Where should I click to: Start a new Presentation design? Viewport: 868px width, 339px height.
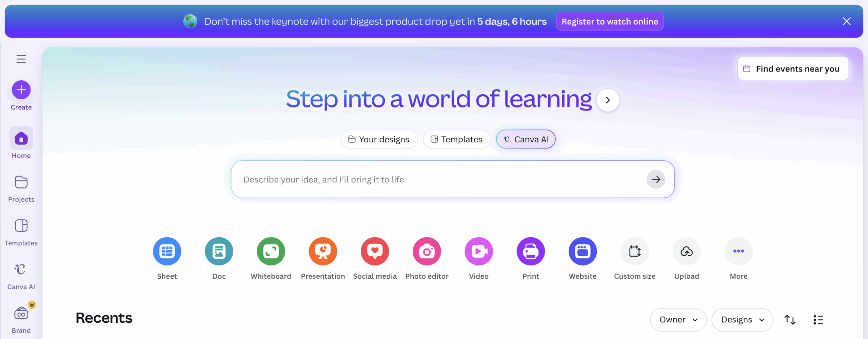323,251
